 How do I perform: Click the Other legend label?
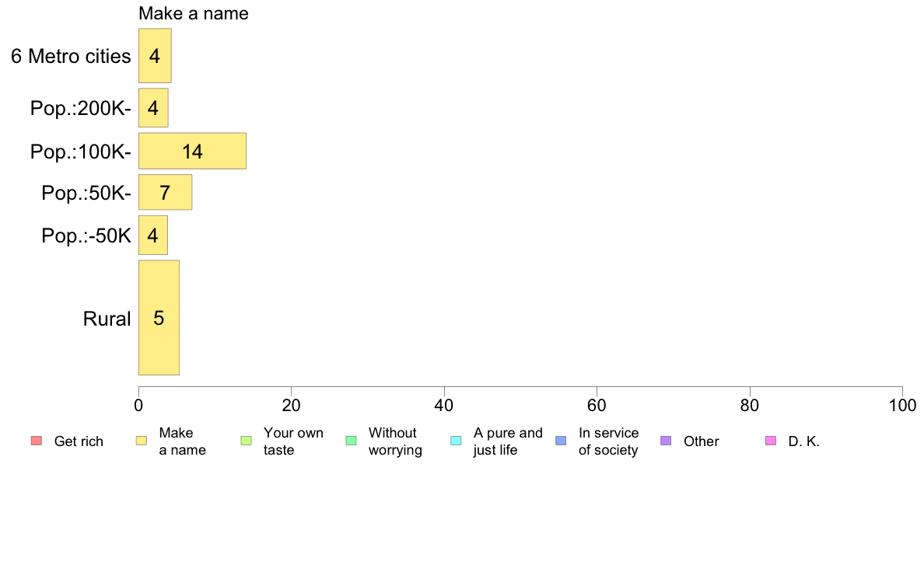702,441
